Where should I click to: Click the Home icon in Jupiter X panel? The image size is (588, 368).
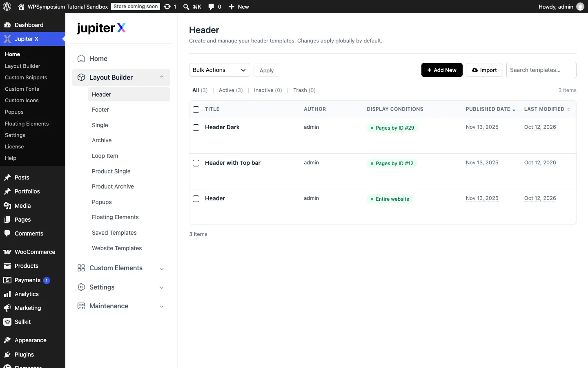(x=81, y=58)
